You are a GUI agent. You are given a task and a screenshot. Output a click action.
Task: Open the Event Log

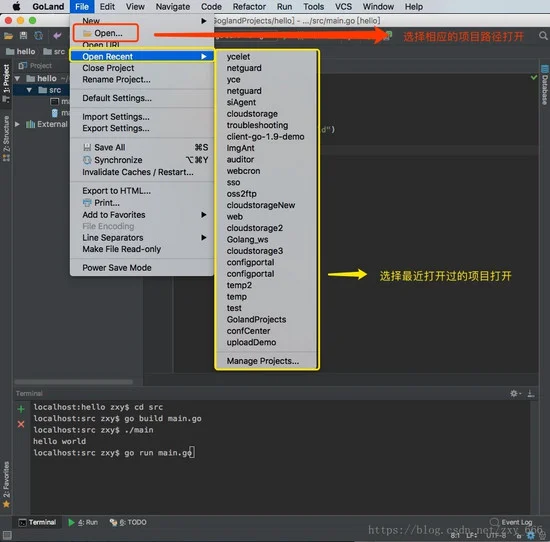[x=511, y=522]
